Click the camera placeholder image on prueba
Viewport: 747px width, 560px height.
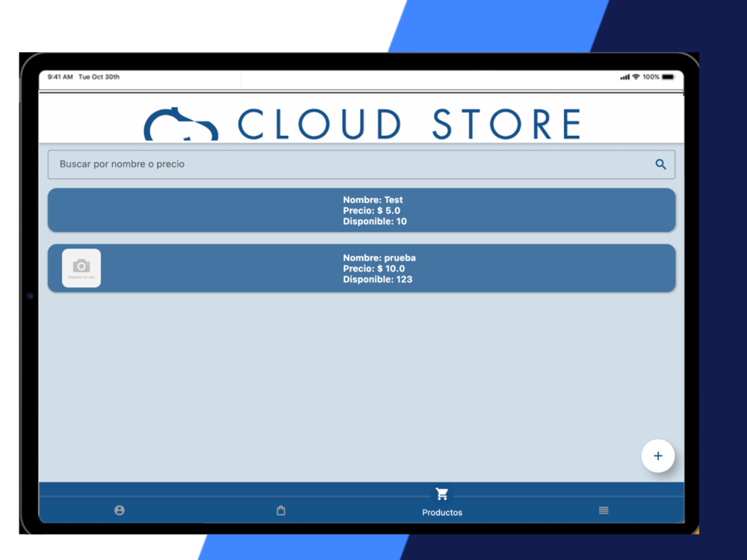pos(81,268)
